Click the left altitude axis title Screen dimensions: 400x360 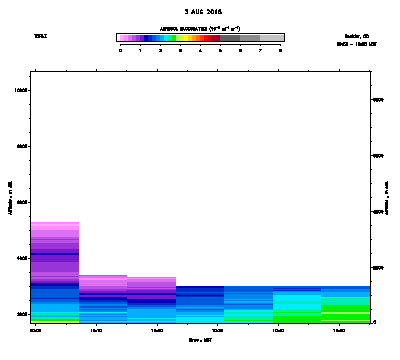click(x=10, y=198)
